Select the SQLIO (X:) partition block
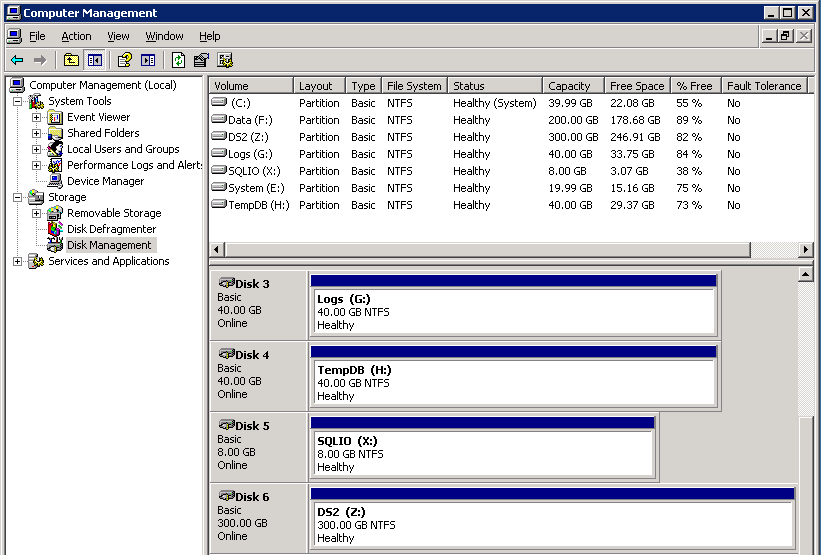The image size is (821, 555). (x=483, y=453)
